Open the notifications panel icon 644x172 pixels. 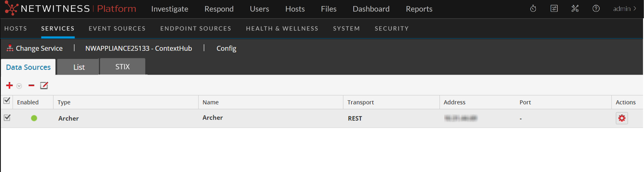pyautogui.click(x=554, y=9)
